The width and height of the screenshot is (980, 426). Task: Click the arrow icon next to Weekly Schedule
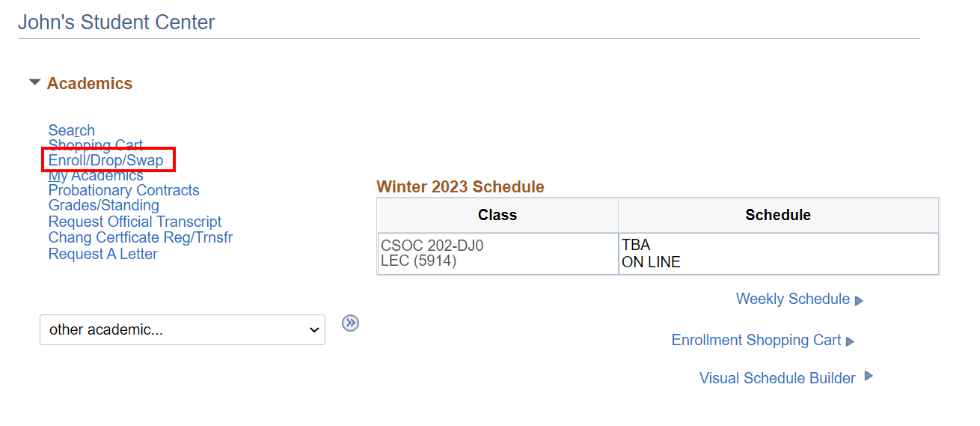click(x=859, y=300)
